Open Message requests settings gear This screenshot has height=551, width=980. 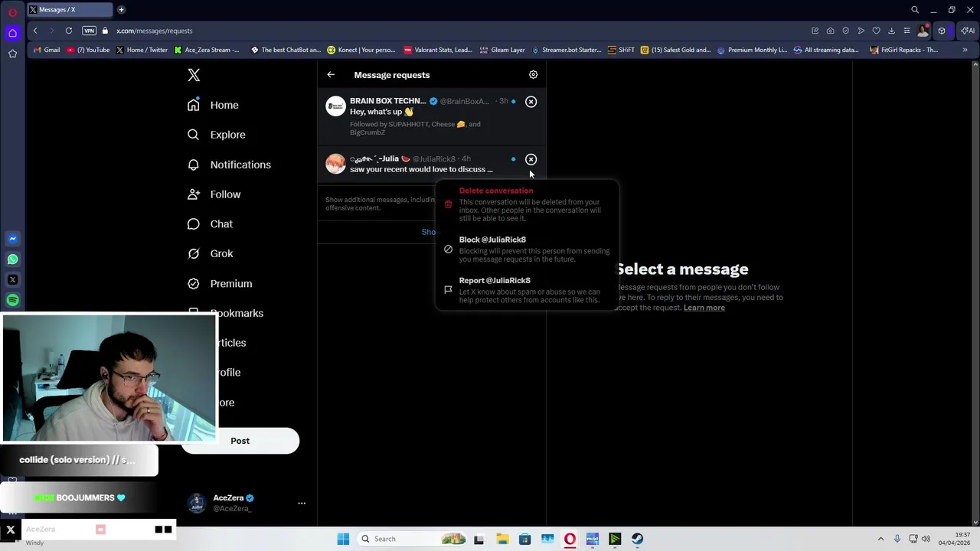(x=534, y=75)
